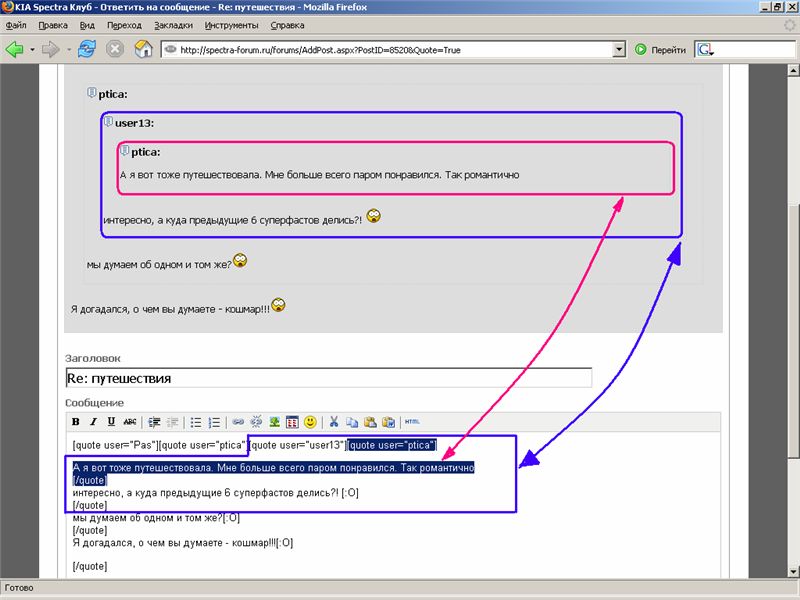The height and width of the screenshot is (600, 800).
Task: Click the Заголовок subject field
Action: 328,378
